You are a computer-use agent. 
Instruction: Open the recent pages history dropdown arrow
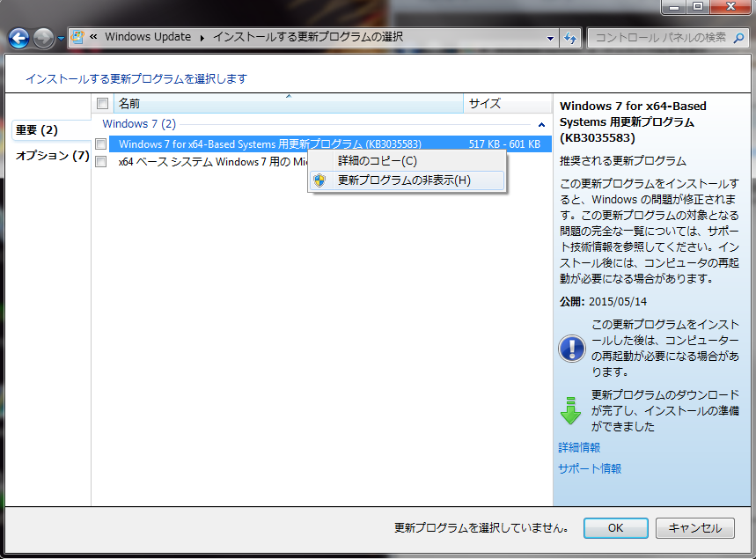[62, 38]
